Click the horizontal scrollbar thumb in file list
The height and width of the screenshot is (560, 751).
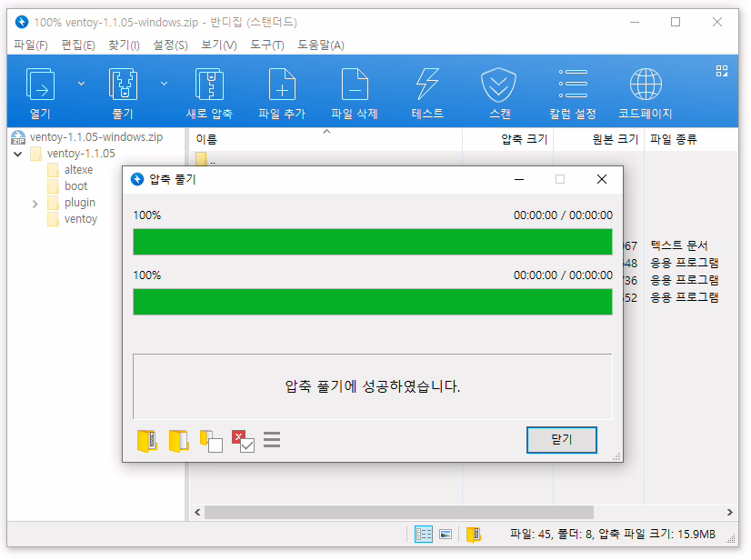[399, 512]
